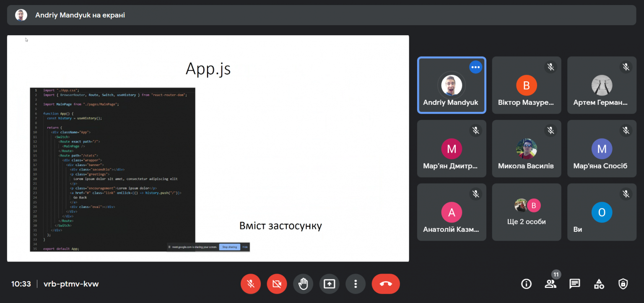Image resolution: width=644 pixels, height=303 pixels.
Task: Open options on Andriy Mandyuk tile
Action: [x=475, y=67]
